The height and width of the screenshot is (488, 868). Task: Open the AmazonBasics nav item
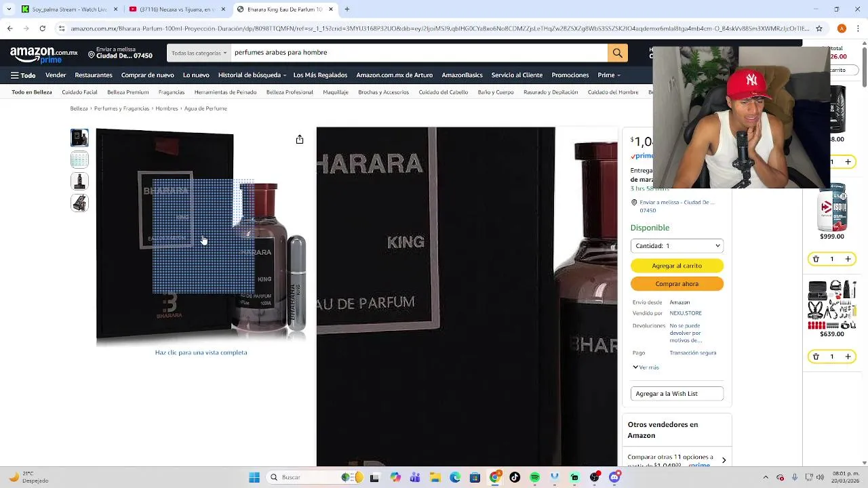[462, 75]
